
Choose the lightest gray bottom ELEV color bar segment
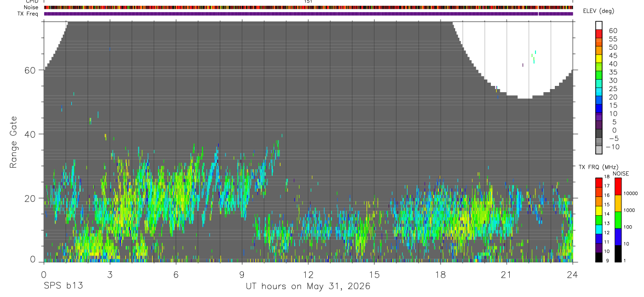[599, 149]
